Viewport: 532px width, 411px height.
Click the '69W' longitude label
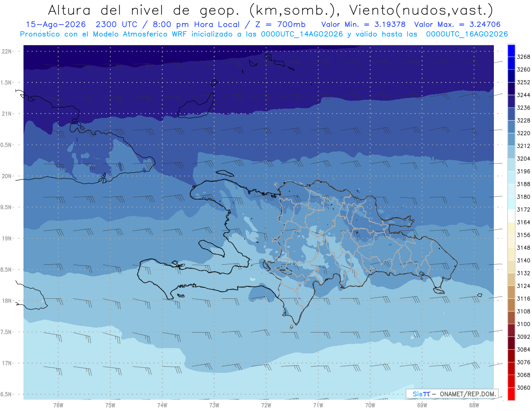(x=422, y=405)
